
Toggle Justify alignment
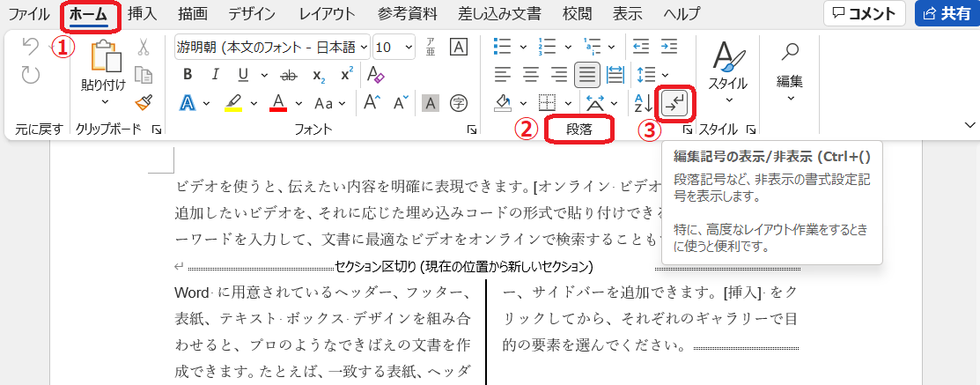tap(587, 75)
